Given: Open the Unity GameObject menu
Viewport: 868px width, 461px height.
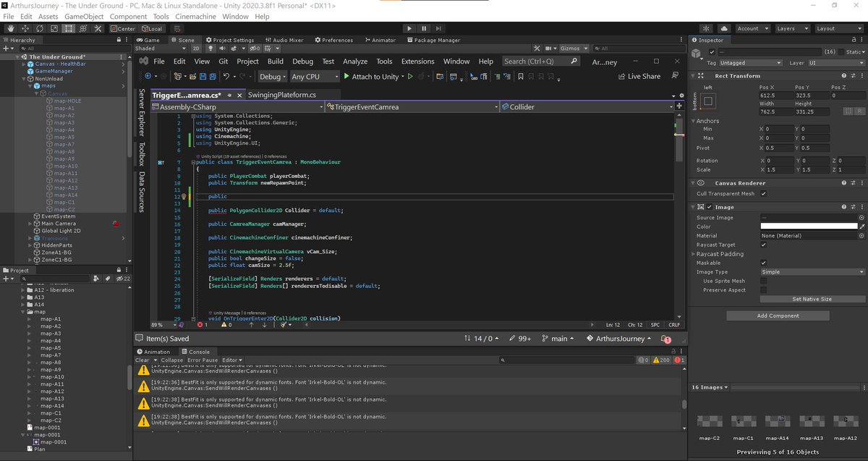Looking at the screenshot, I should coord(85,16).
